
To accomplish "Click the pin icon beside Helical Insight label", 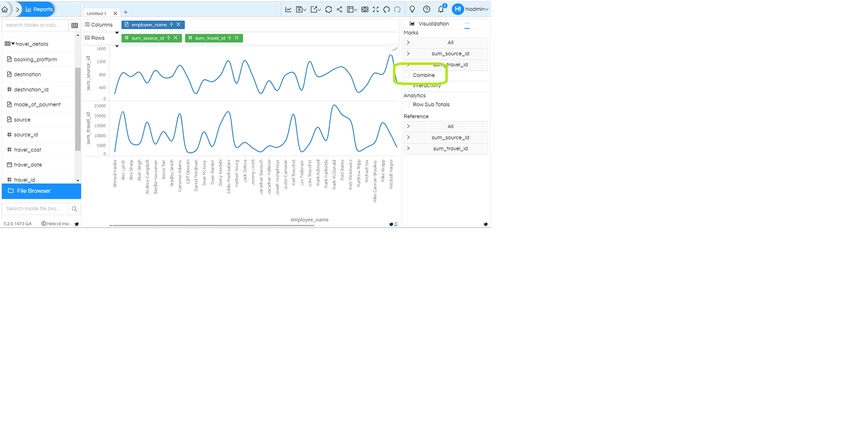I will coord(77,224).
